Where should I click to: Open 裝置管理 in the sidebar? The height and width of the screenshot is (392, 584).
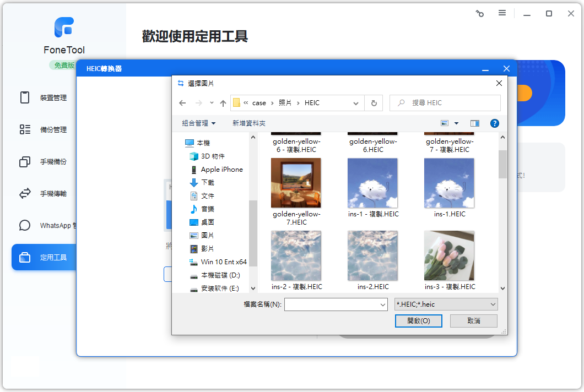[53, 98]
